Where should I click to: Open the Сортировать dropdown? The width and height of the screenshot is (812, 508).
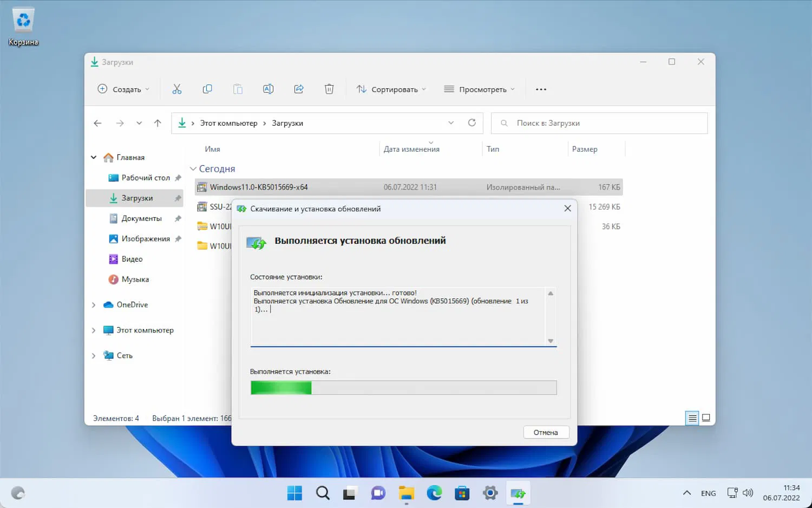391,89
